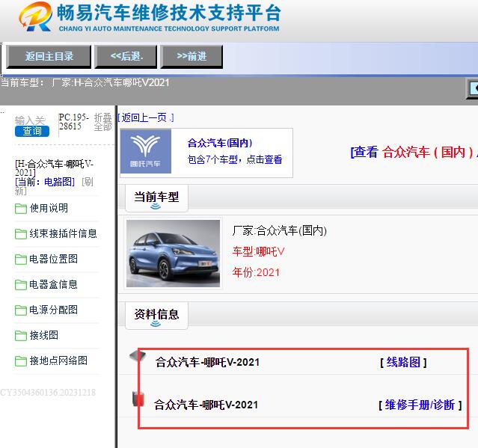Open the 合众汽车(国内) brand link
478x448 pixels.
click(x=220, y=143)
